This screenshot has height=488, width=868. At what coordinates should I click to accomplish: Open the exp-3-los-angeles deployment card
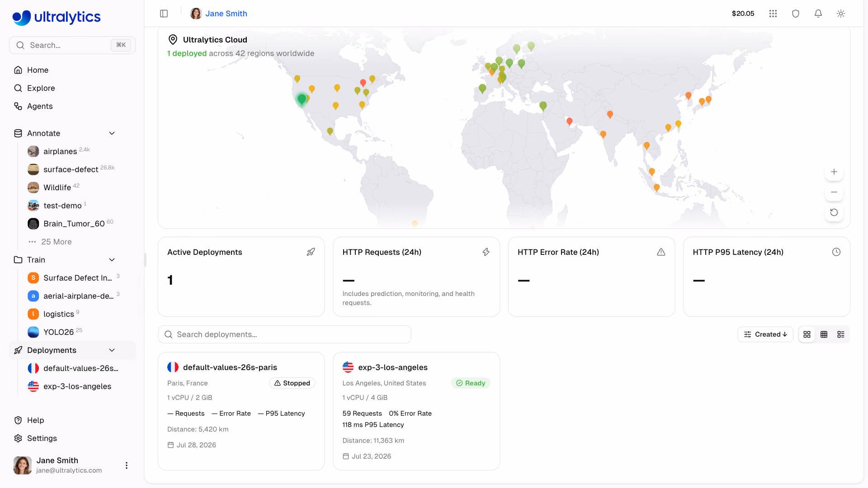click(416, 411)
